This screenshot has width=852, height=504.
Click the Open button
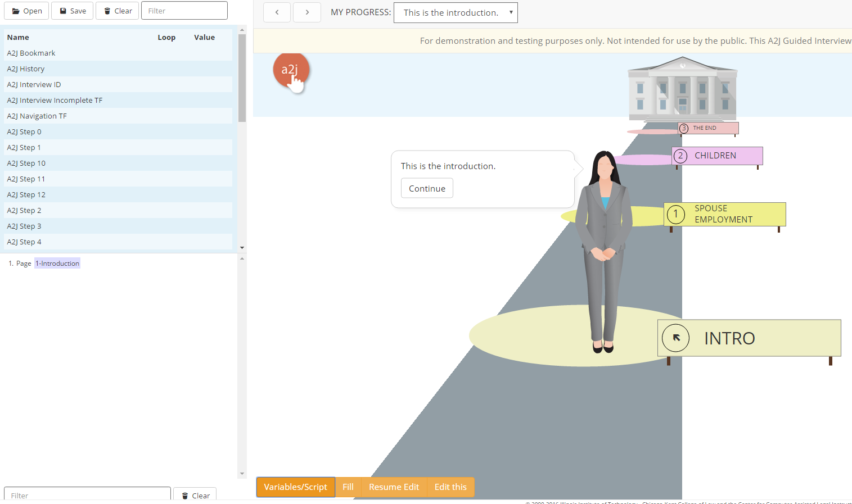pos(27,11)
